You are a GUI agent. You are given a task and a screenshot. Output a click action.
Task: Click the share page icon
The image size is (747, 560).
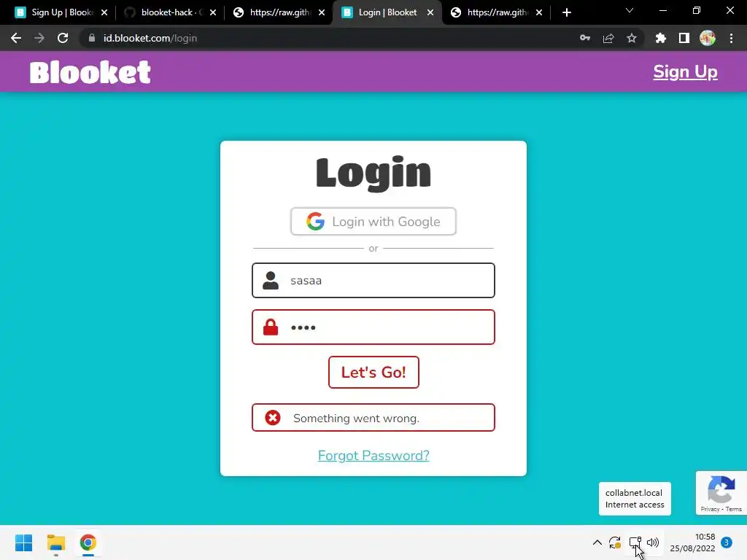608,38
